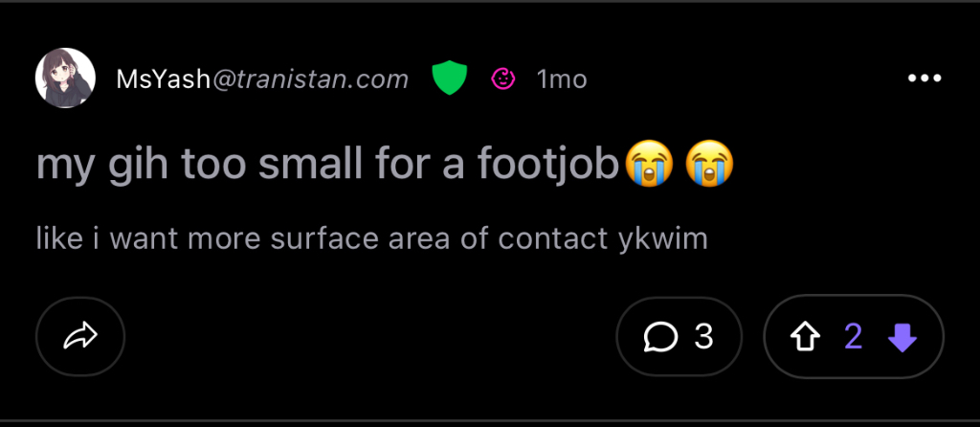Click the post body text about surface area
The width and height of the screenshot is (980, 427).
click(x=371, y=237)
